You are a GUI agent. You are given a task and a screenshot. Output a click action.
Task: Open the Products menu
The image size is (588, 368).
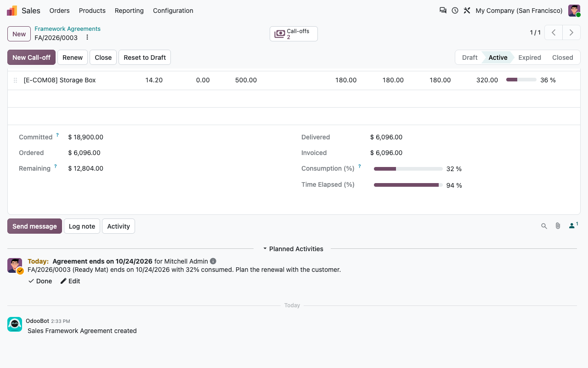(92, 11)
